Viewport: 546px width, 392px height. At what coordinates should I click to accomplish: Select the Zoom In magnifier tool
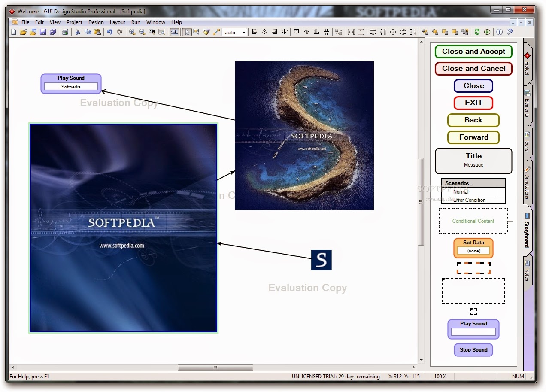(132, 32)
